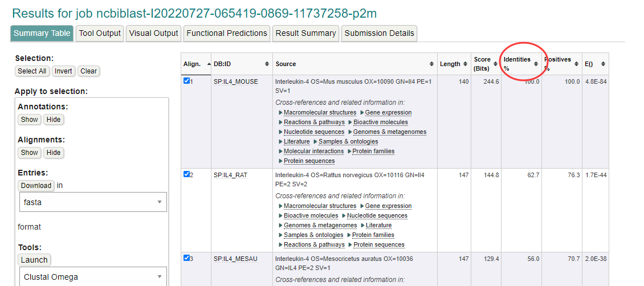Viewport: 644px width, 286px height.
Task: Sort by Align. column arrow
Action: [x=209, y=64]
